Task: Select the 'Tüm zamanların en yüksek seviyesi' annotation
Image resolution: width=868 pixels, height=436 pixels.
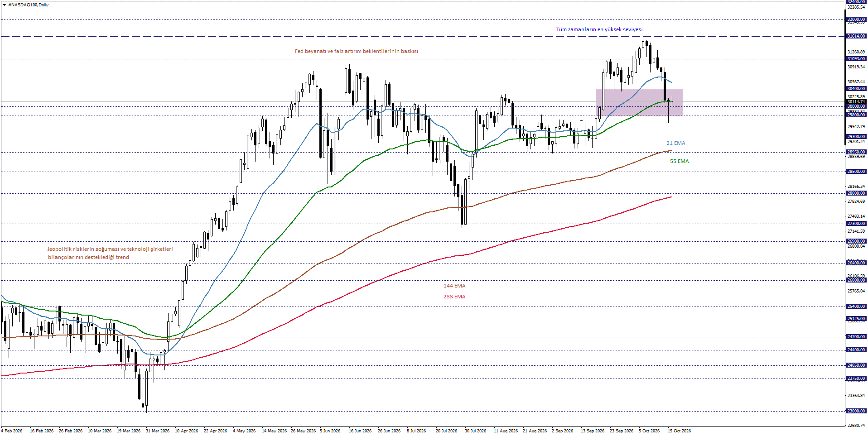Action: 599,29
